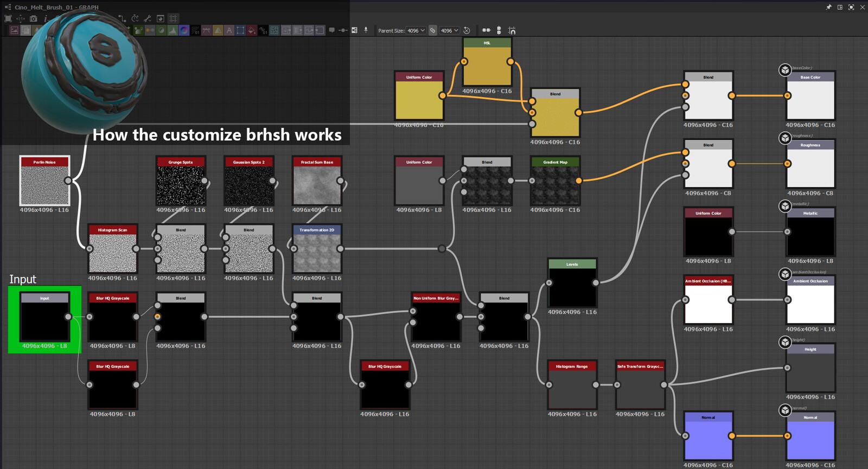Select the Histogram Scan node

pos(113,249)
